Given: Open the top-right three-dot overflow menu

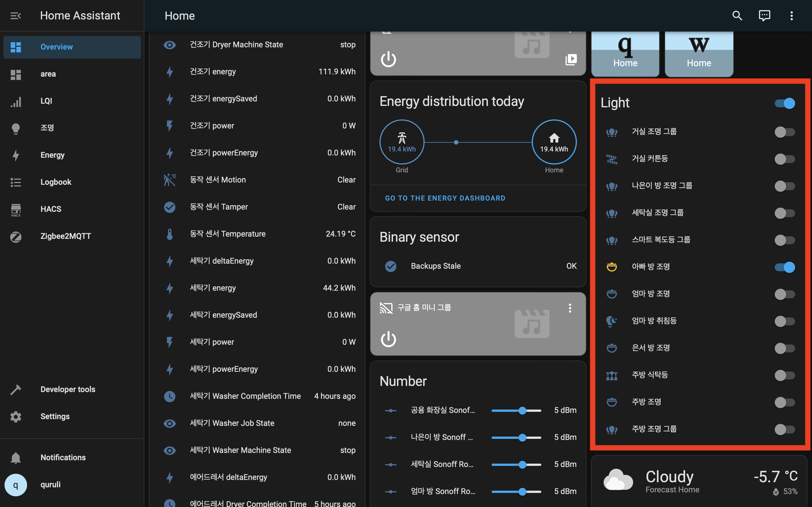Looking at the screenshot, I should coord(791,15).
